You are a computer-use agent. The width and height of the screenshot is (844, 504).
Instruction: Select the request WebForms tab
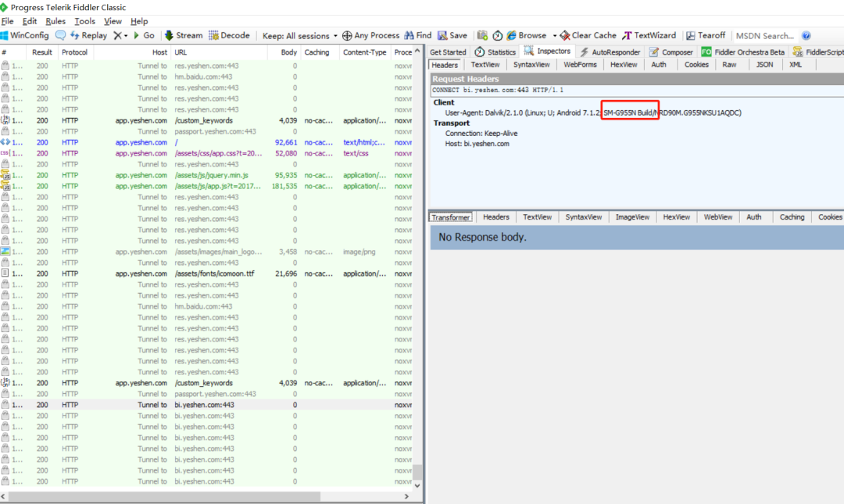[580, 65]
